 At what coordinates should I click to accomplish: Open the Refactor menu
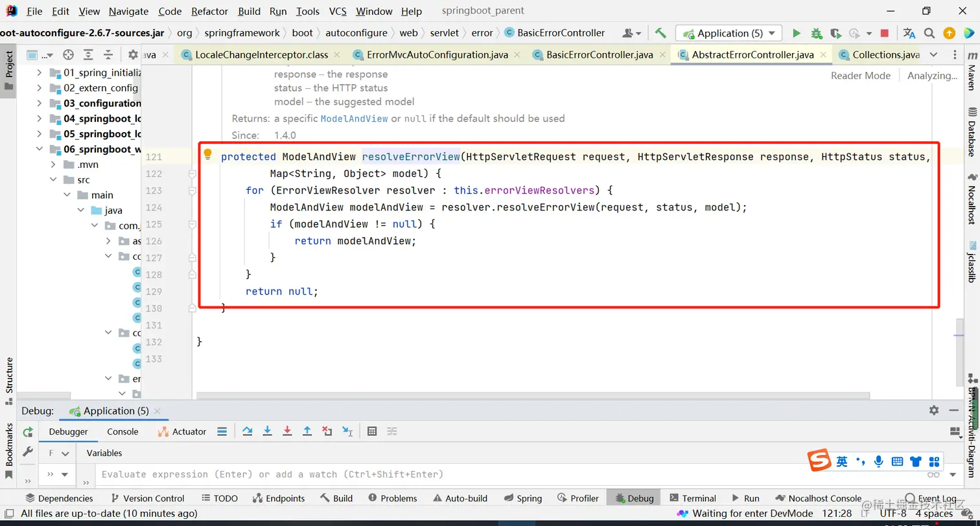209,11
